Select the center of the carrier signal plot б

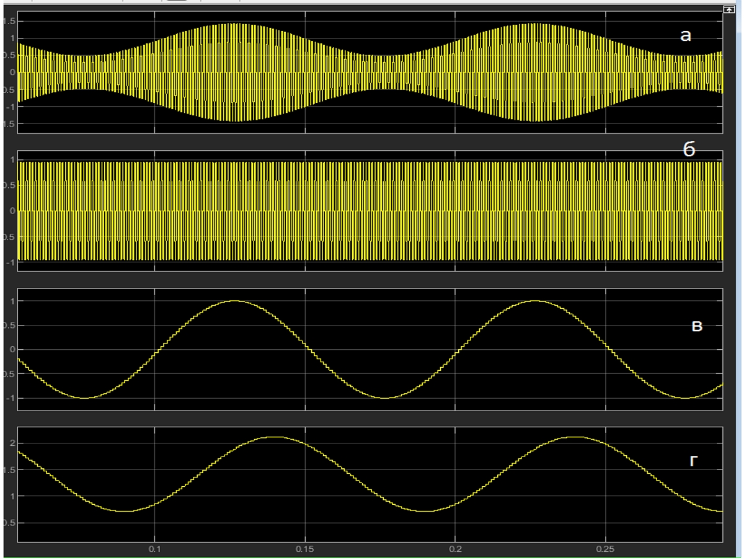click(371, 211)
